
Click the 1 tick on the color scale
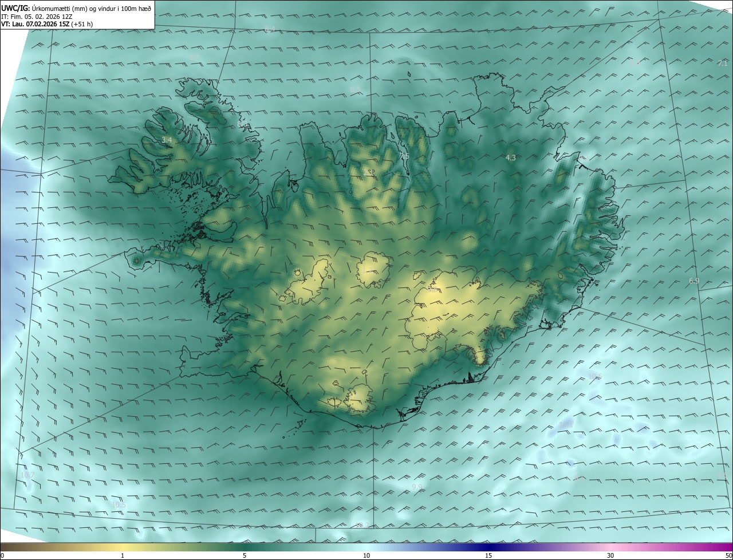pos(123,556)
